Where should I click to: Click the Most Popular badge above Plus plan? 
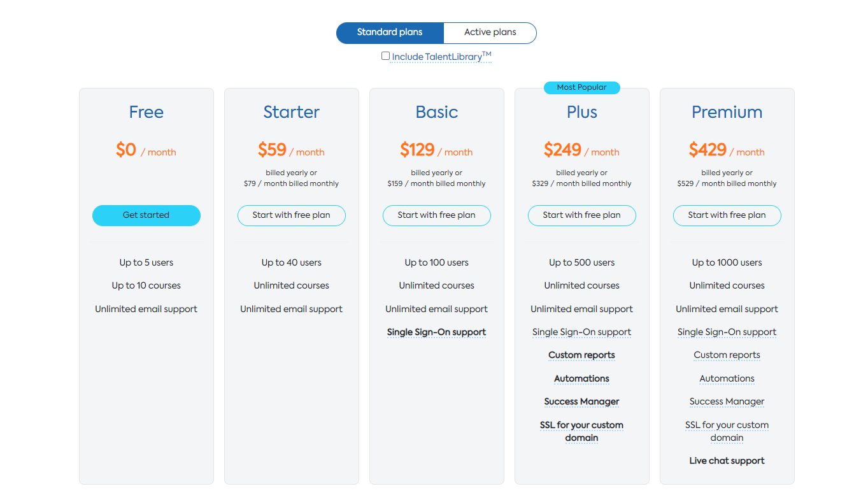click(581, 87)
